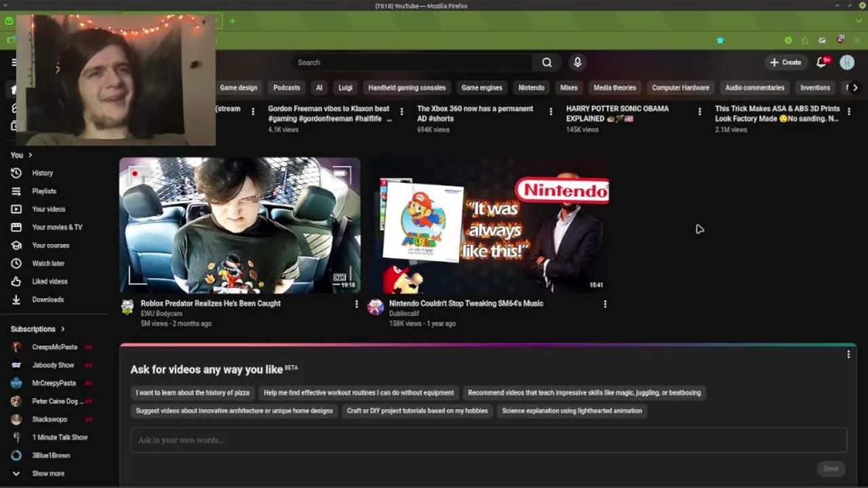
Task: Open CreepsMcPasta channel subscription
Action: tap(54, 347)
